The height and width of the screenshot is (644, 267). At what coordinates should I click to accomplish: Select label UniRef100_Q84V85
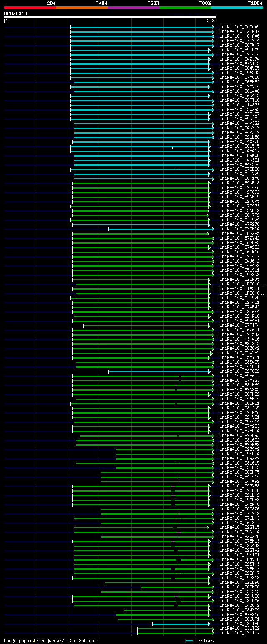[239, 68]
